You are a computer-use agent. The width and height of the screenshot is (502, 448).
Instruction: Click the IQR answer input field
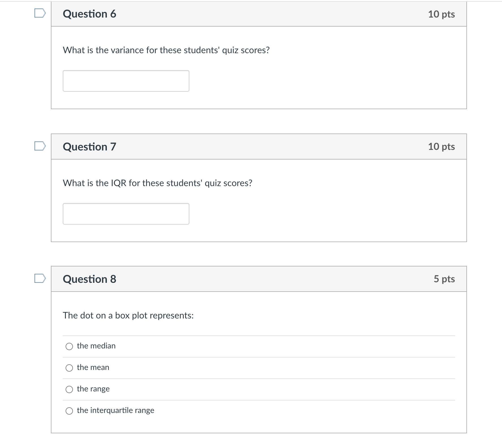coord(126,214)
